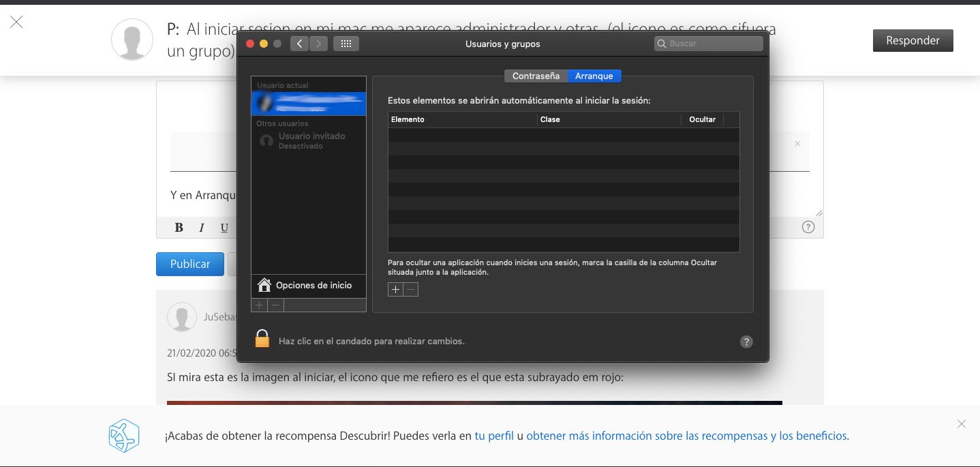Go back with the left arrow button
This screenshot has width=980, height=467.
click(299, 44)
